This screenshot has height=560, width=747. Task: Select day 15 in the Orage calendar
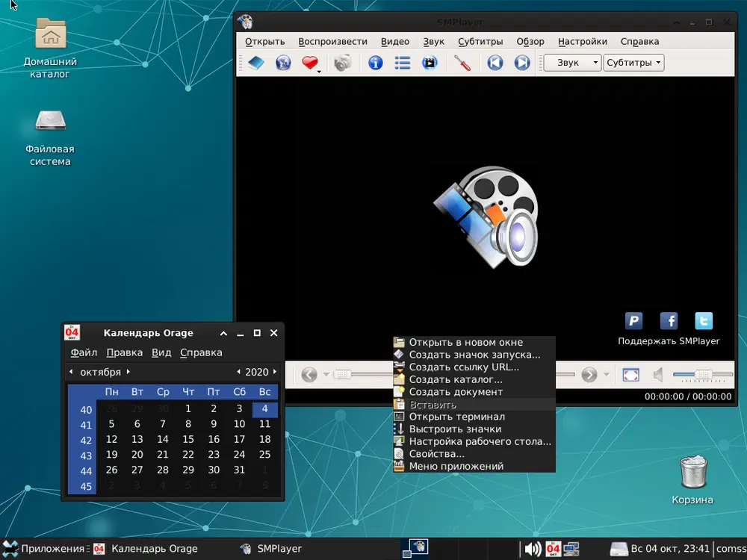tap(188, 440)
